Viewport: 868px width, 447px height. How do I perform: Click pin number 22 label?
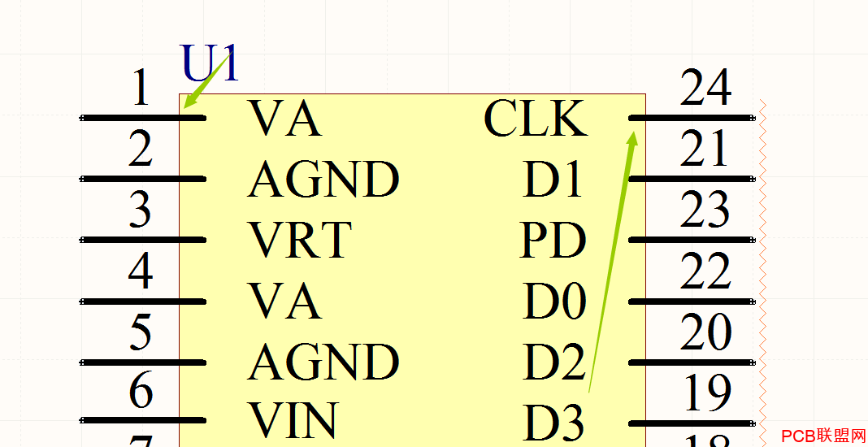(705, 271)
